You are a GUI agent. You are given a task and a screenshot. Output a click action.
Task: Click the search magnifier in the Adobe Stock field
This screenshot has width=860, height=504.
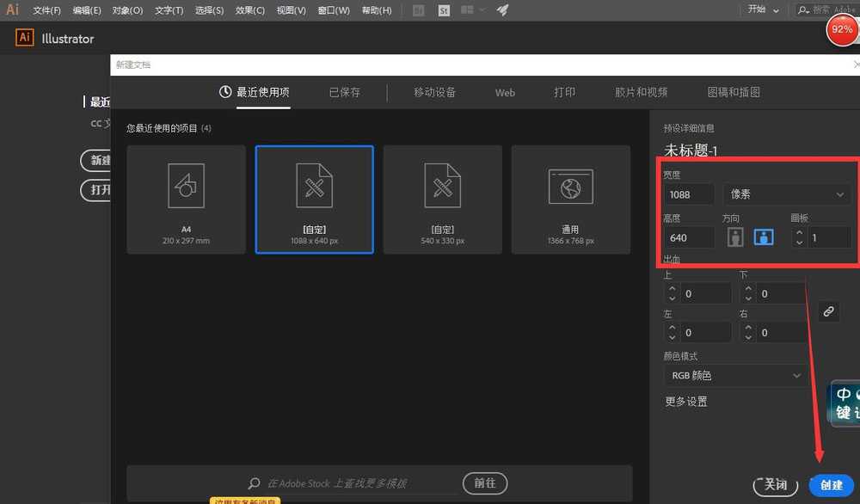pyautogui.click(x=254, y=483)
